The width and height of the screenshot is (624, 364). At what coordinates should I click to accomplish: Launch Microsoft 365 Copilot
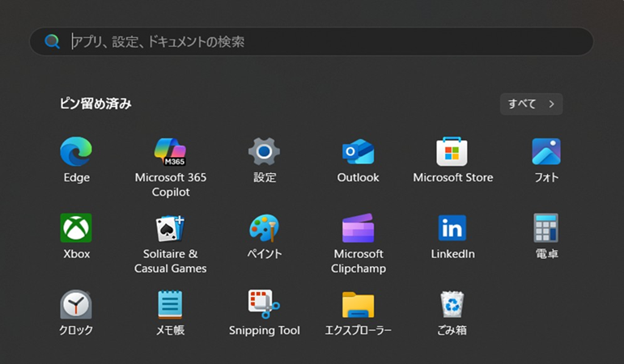(170, 152)
